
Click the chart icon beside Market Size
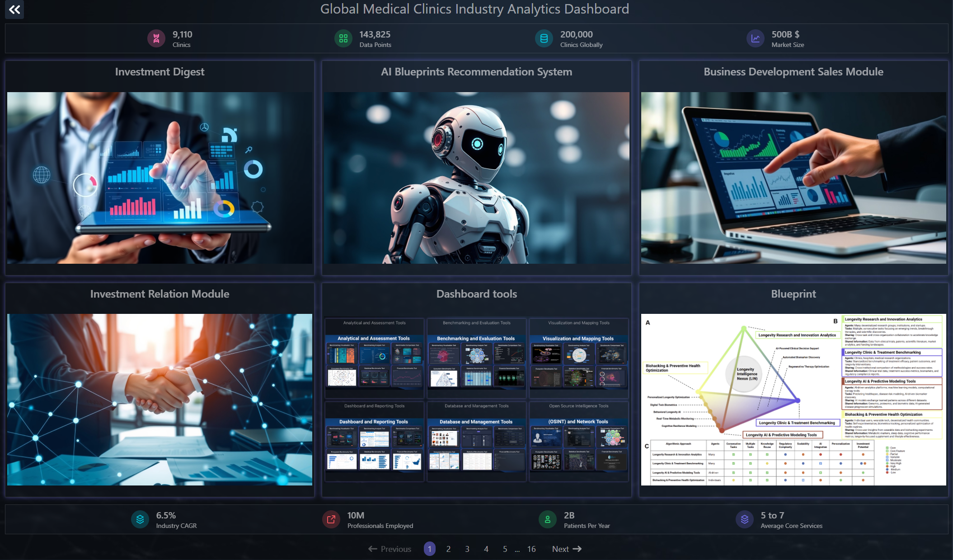(755, 39)
